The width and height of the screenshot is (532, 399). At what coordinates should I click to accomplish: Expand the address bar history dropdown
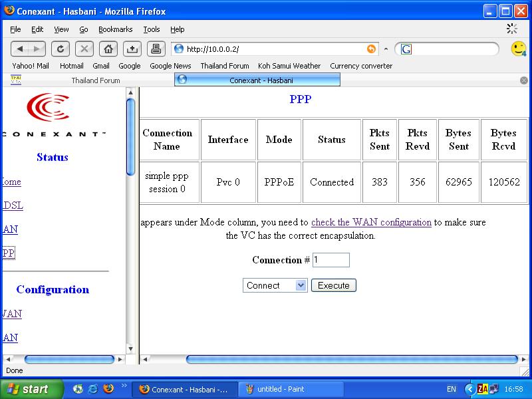click(386, 49)
